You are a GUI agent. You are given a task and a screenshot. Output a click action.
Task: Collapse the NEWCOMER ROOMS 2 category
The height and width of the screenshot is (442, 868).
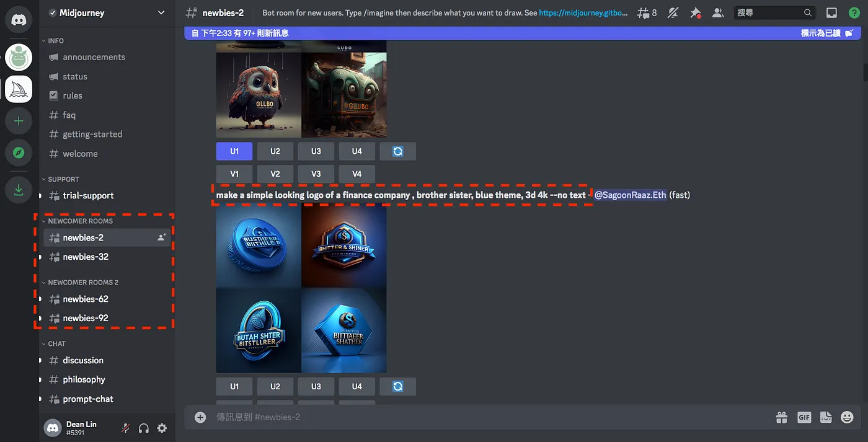[79, 282]
